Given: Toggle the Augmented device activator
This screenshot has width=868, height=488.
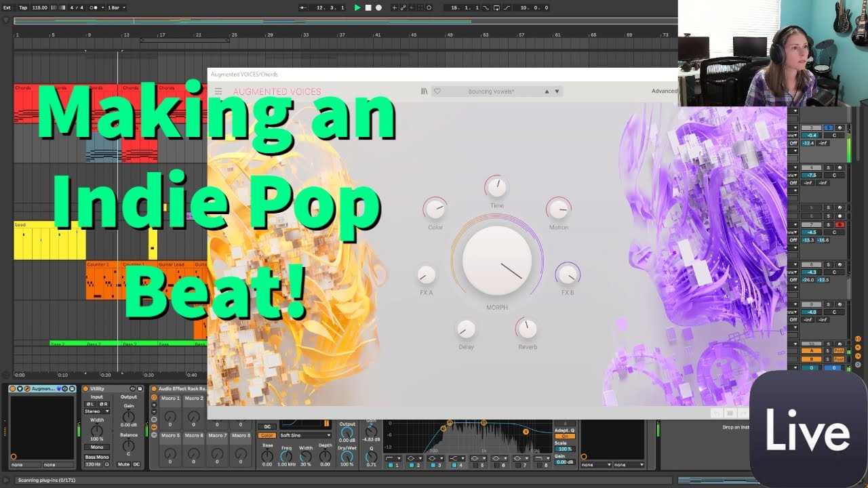Looking at the screenshot, I should [13, 388].
